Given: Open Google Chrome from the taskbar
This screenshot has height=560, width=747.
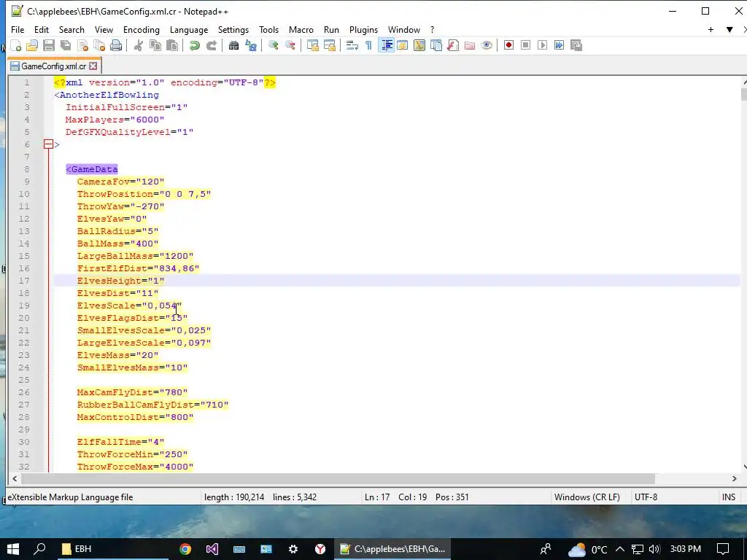Looking at the screenshot, I should (185, 549).
